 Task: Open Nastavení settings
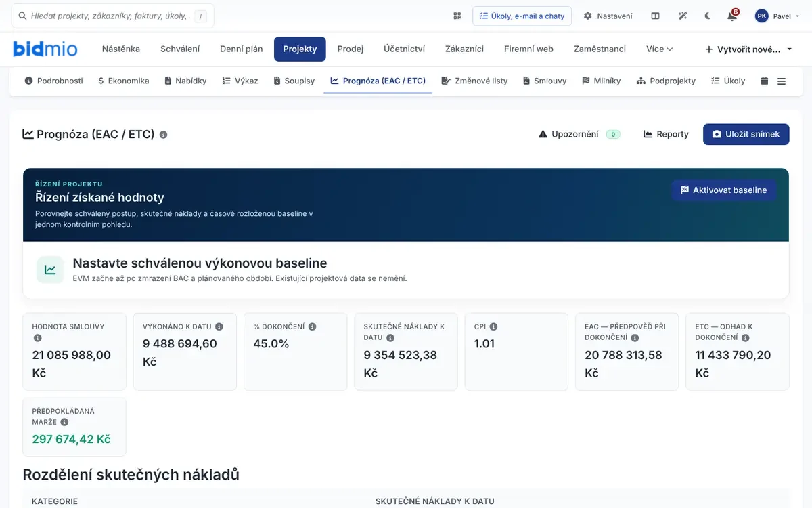click(608, 16)
